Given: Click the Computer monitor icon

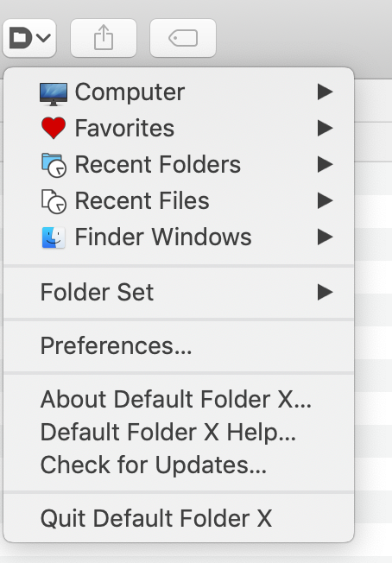Looking at the screenshot, I should tap(54, 94).
